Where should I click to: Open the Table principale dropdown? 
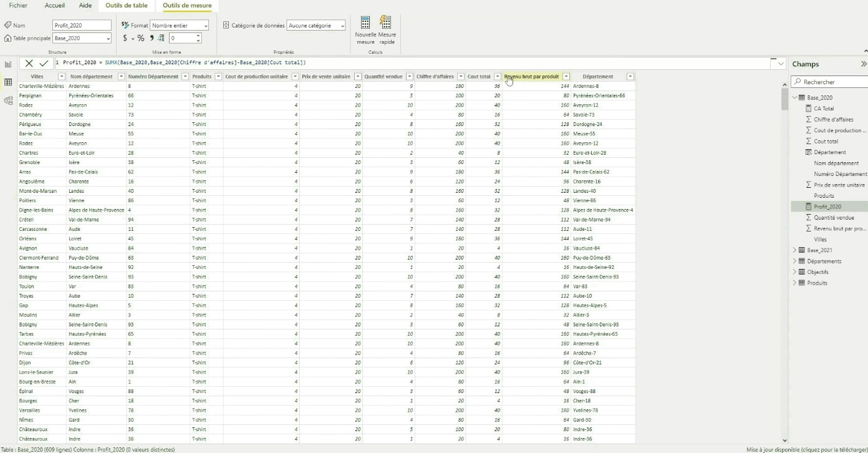pos(82,39)
